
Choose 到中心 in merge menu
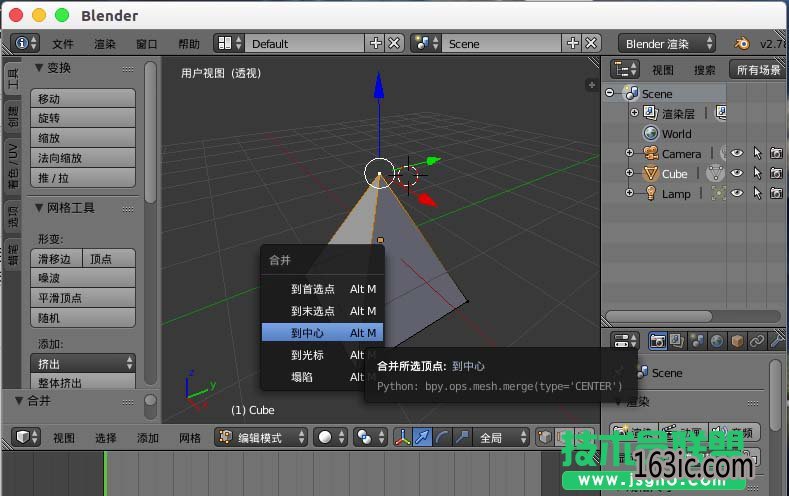[323, 333]
